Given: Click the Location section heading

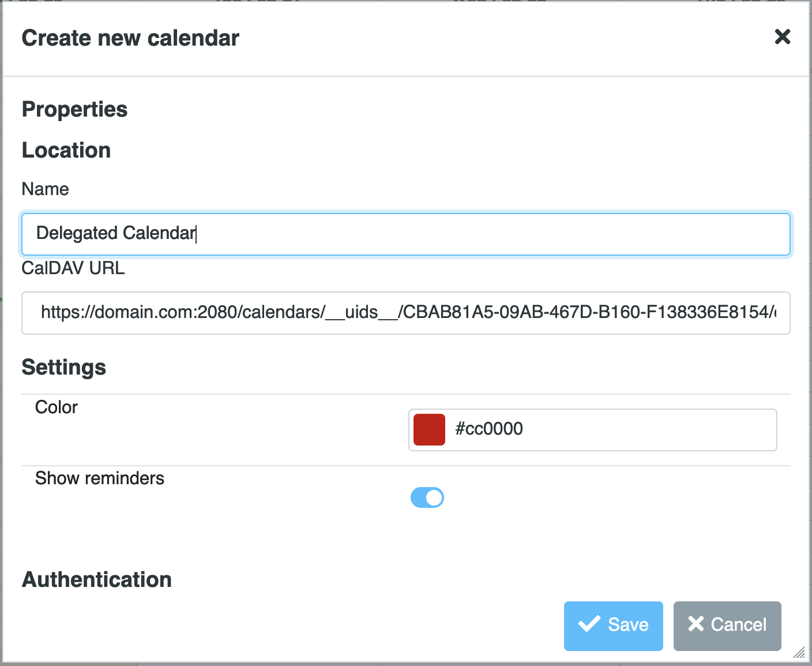Looking at the screenshot, I should (x=66, y=150).
